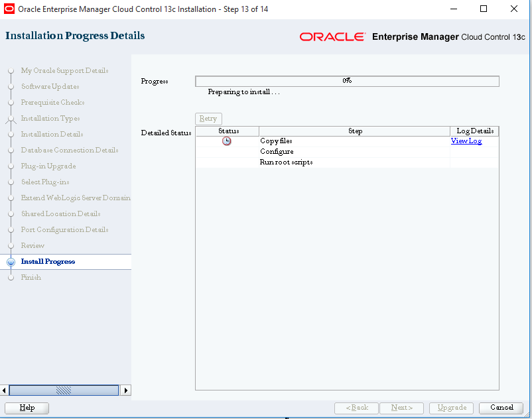Click the progress bar showing 0%

click(x=346, y=81)
